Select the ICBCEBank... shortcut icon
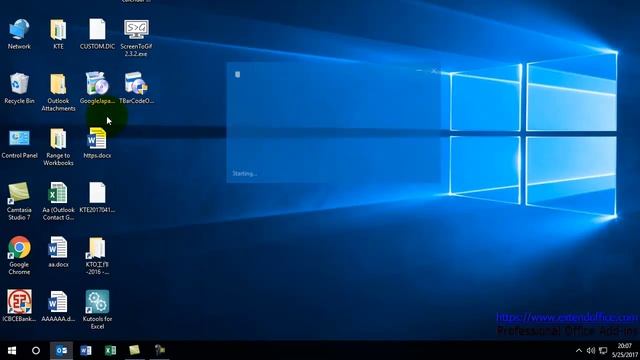This screenshot has height=360, width=640. pos(19,306)
